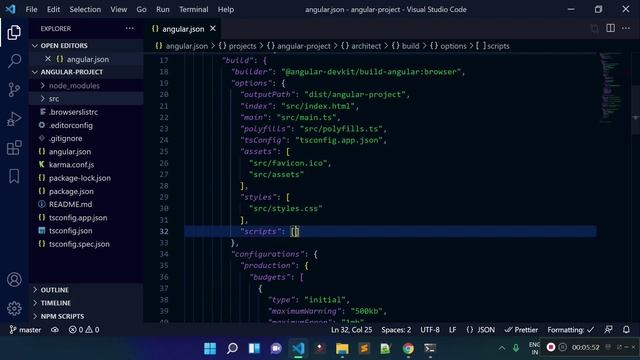640x360 pixels.
Task: Click the projects breadcrumb segment
Action: click(237, 46)
